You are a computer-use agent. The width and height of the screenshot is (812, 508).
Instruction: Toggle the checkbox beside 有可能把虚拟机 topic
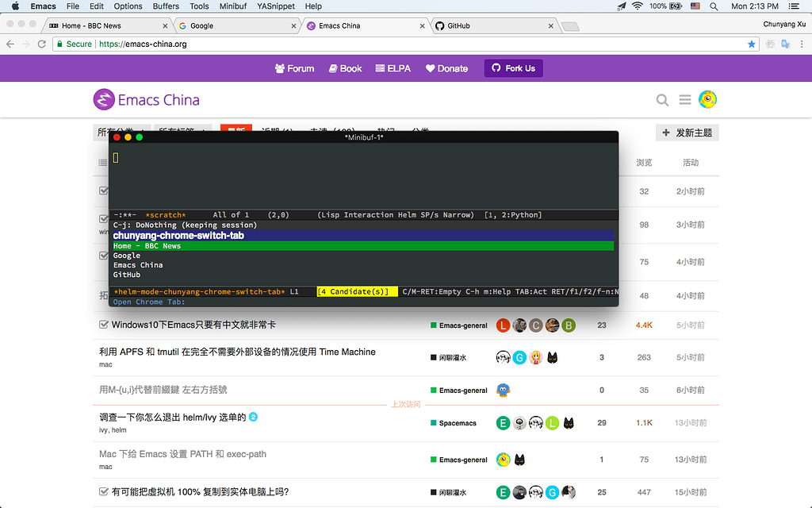pos(104,492)
